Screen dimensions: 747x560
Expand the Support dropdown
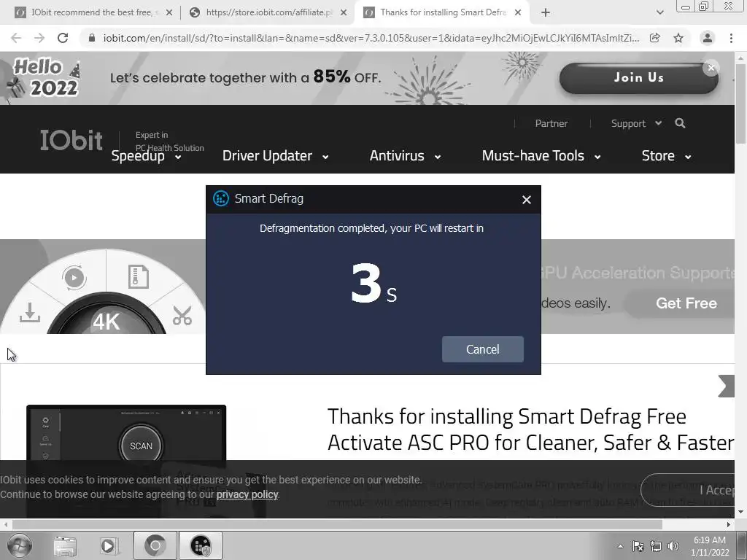click(x=636, y=123)
